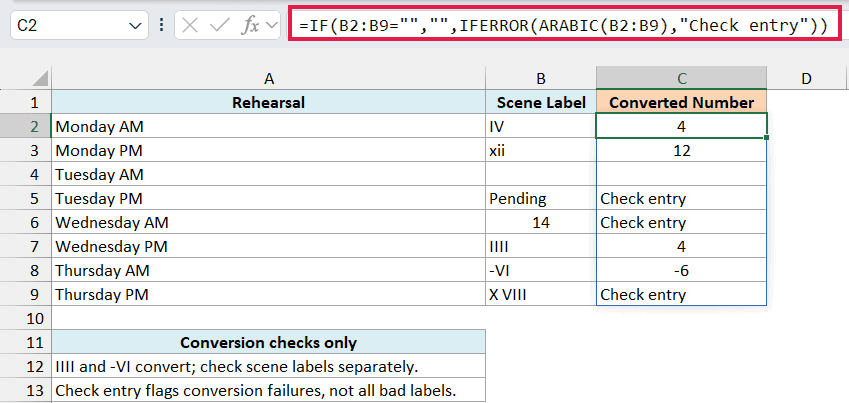The width and height of the screenshot is (849, 403).
Task: Select the cell containing 14
Action: (541, 222)
